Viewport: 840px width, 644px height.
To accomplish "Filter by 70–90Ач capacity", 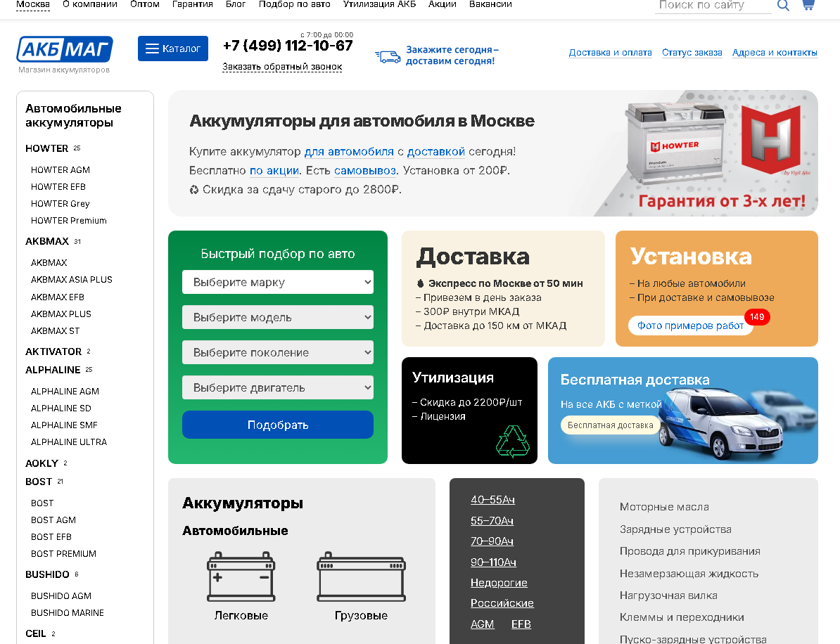I will click(x=492, y=541).
